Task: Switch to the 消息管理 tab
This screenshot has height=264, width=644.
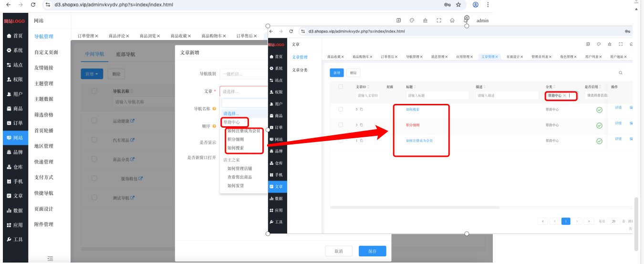Action: coord(439,57)
